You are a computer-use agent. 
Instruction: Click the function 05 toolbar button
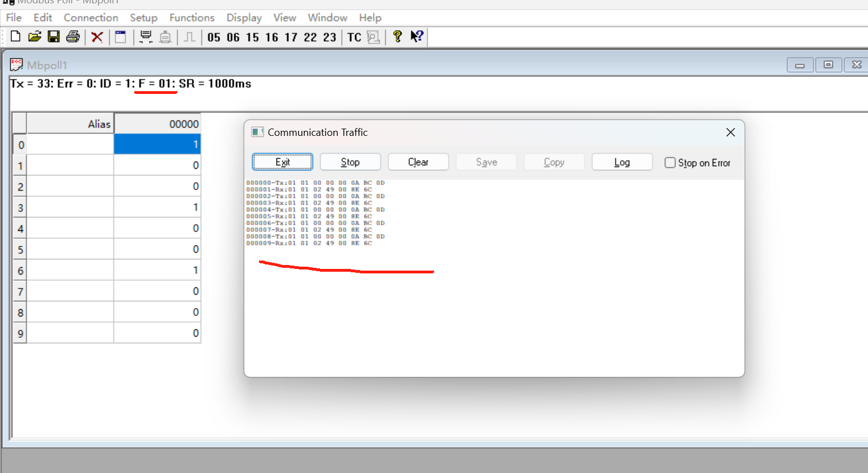click(214, 37)
